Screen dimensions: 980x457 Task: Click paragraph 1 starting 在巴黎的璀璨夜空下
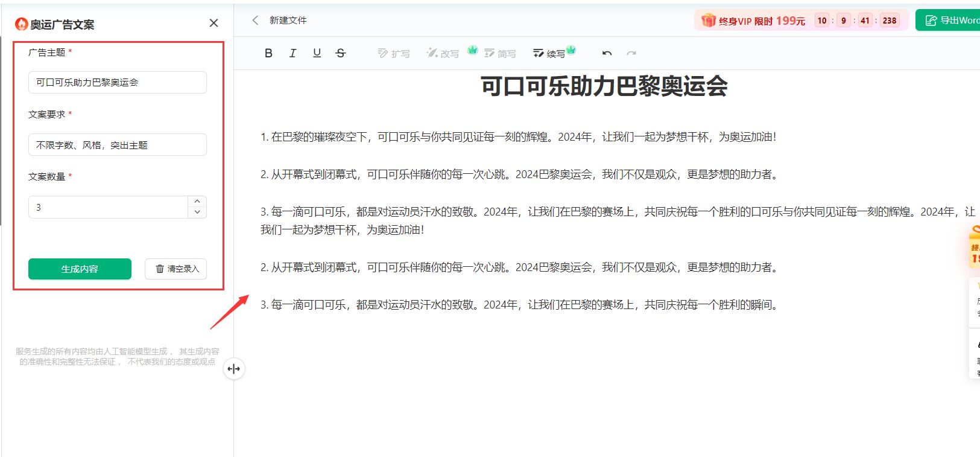click(518, 137)
